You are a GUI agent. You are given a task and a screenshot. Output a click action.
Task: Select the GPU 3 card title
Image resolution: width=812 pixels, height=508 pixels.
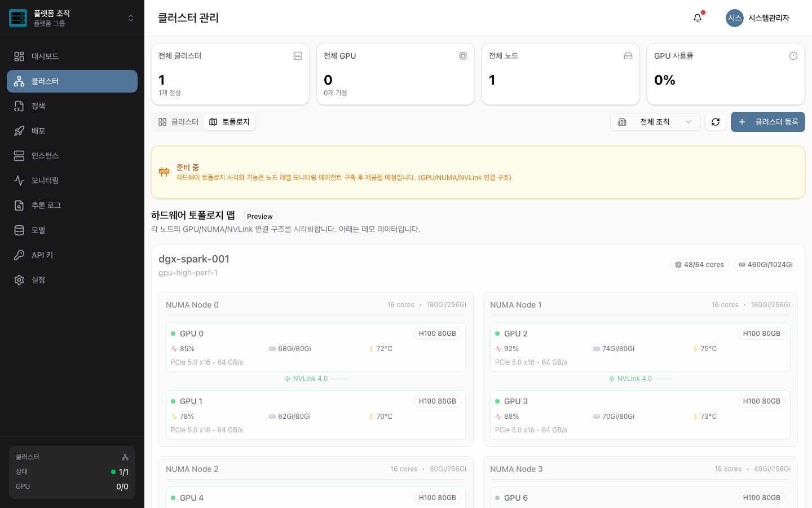(516, 401)
